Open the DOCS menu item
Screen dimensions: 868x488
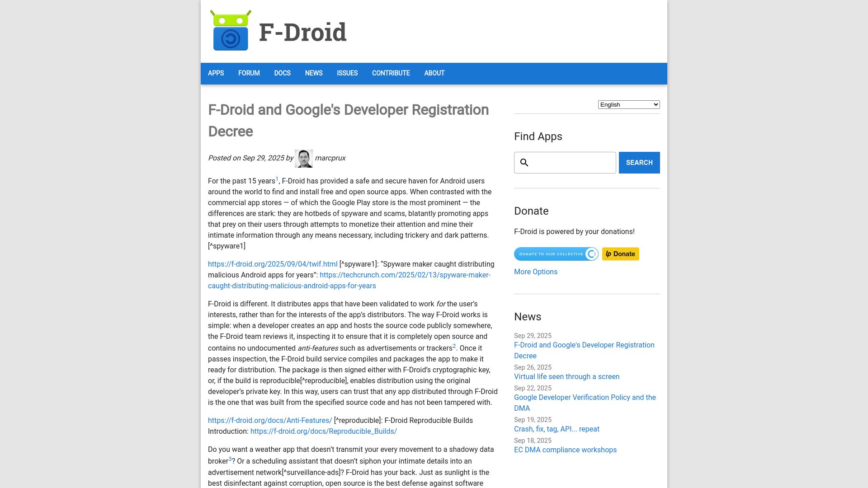[x=282, y=73]
